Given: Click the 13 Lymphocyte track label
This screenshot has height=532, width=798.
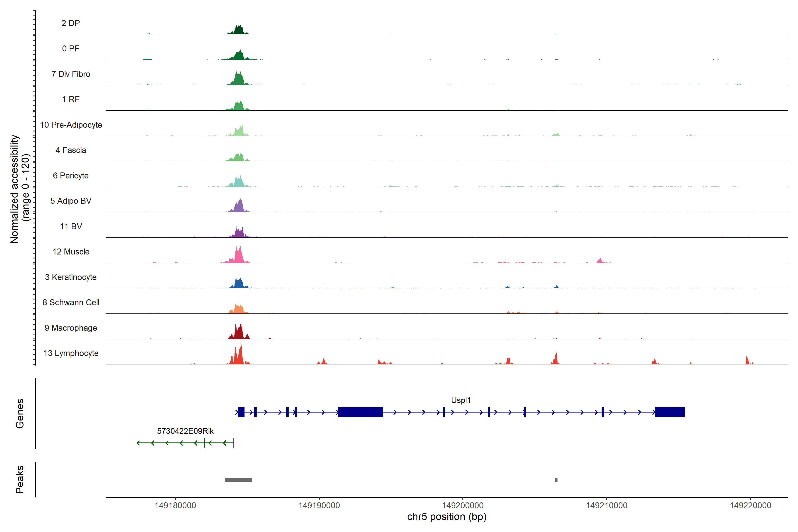Looking at the screenshot, I should pyautogui.click(x=71, y=353).
